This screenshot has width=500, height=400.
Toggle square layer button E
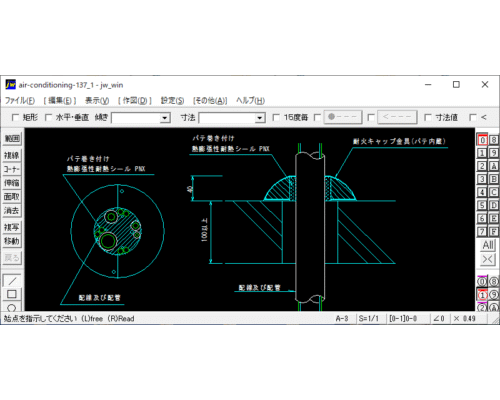pyautogui.click(x=494, y=218)
